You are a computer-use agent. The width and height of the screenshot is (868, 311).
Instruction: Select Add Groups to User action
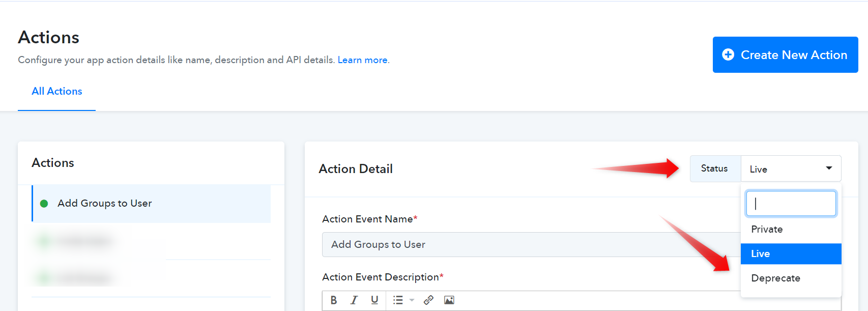pyautogui.click(x=151, y=204)
